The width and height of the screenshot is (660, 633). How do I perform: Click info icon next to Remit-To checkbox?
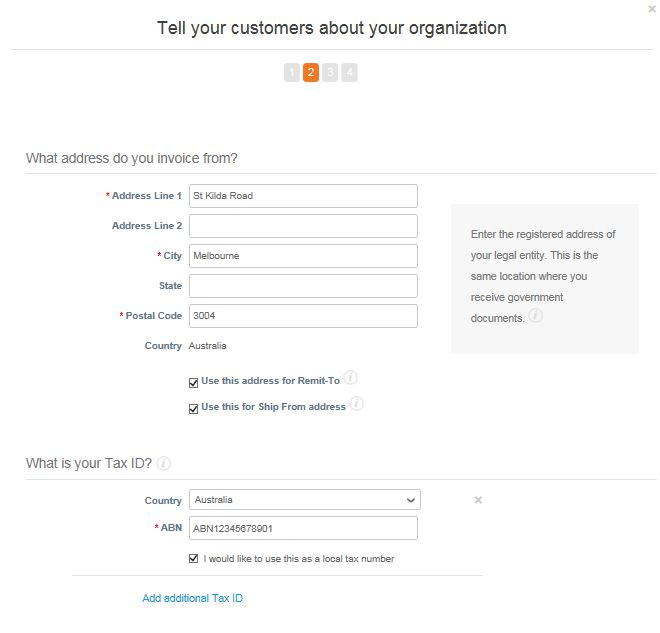point(351,378)
